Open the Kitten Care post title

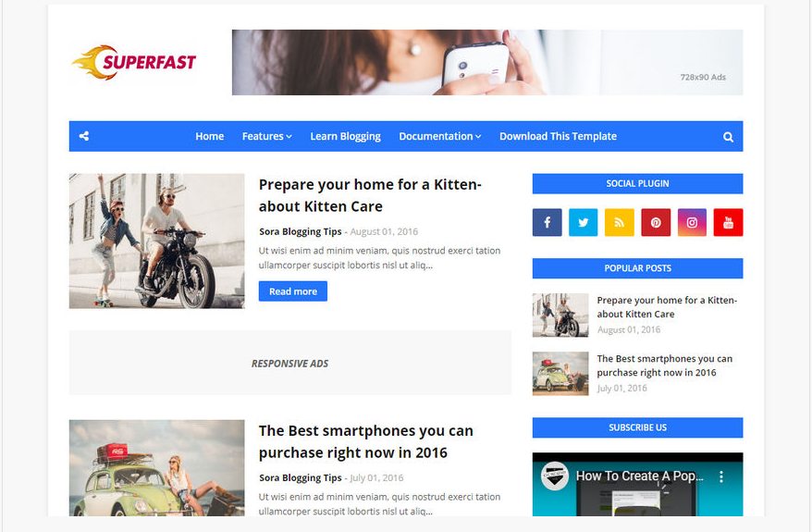(x=370, y=195)
